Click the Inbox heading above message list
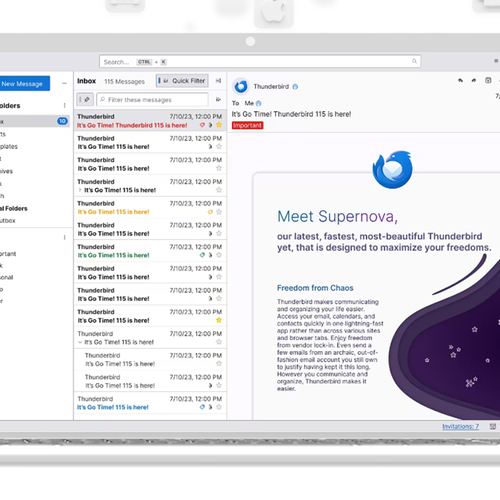 (86, 81)
